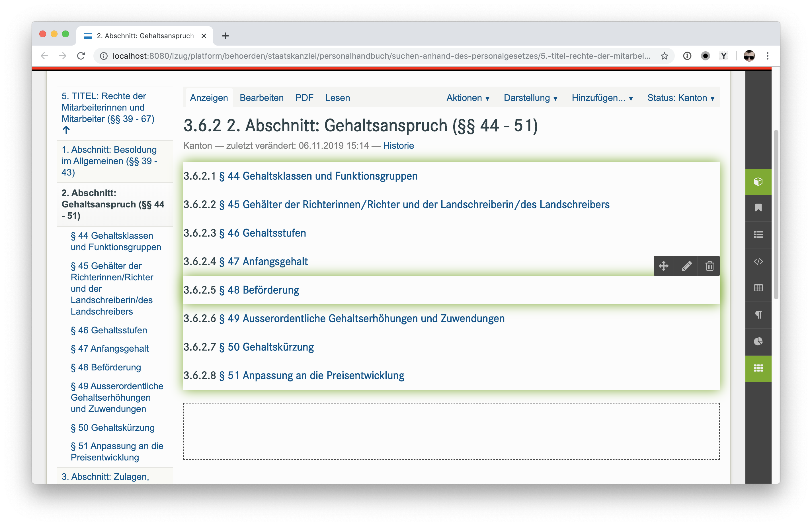Image resolution: width=812 pixels, height=526 pixels.
Task: Open the Status: Kanton dropdown
Action: pyautogui.click(x=681, y=98)
